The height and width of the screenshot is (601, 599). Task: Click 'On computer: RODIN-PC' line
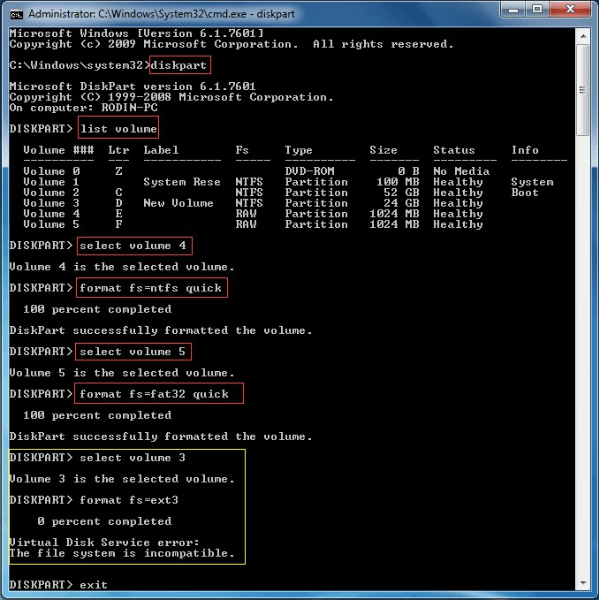pyautogui.click(x=83, y=108)
